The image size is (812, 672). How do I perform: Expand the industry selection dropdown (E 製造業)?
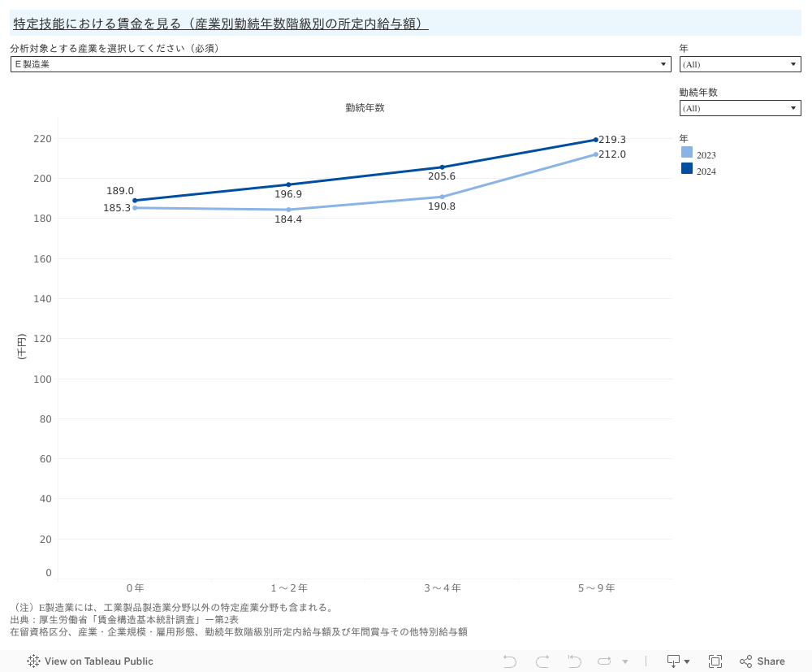340,64
